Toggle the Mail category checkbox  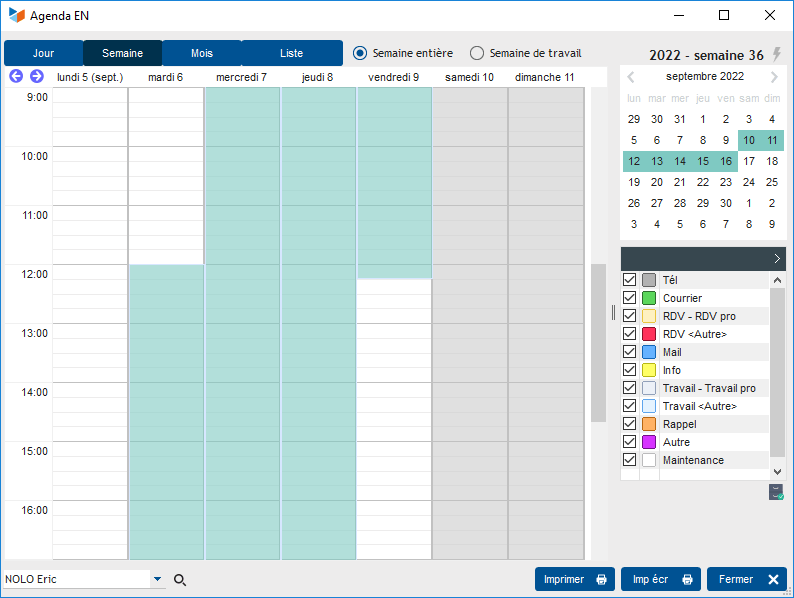[630, 352]
